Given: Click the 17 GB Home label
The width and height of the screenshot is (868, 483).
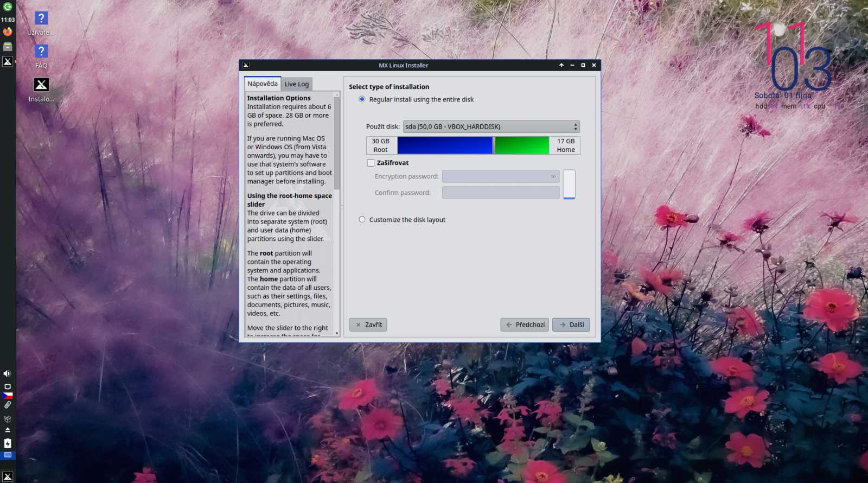Looking at the screenshot, I should tap(566, 145).
